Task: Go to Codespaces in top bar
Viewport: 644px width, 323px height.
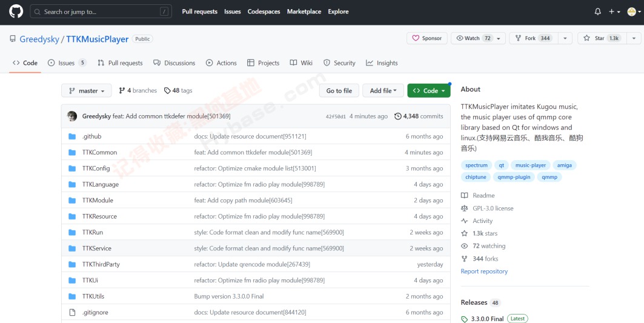Action: point(264,12)
